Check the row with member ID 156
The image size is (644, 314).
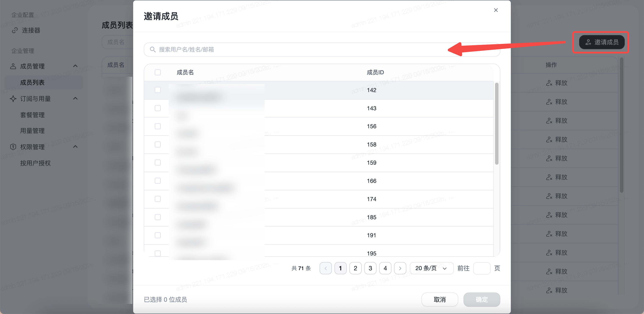[157, 126]
